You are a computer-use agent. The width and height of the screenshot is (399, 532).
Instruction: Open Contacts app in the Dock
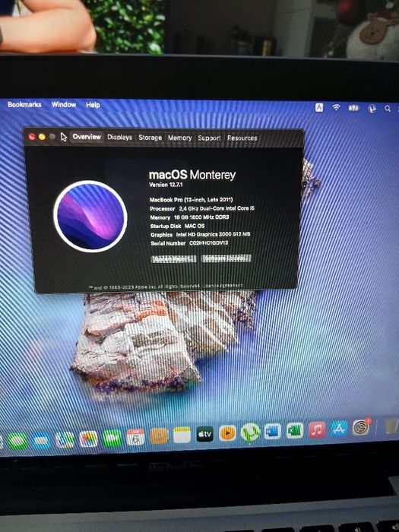pos(158,436)
